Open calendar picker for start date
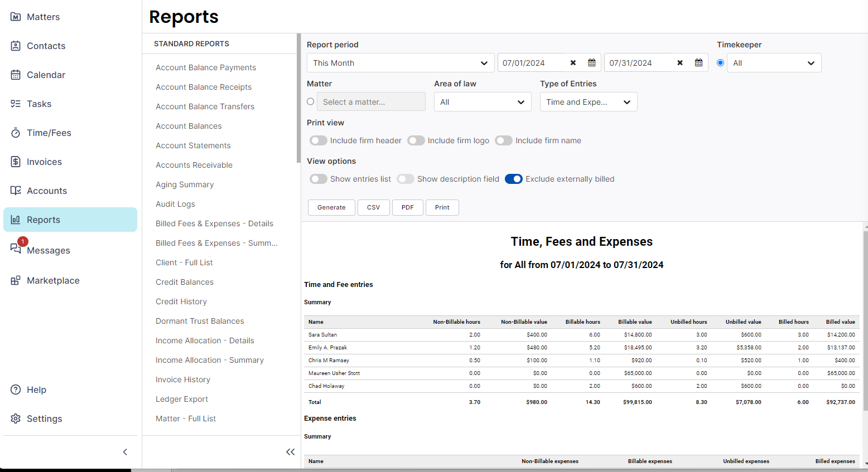Viewport: 868px width, 472px height. tap(592, 63)
